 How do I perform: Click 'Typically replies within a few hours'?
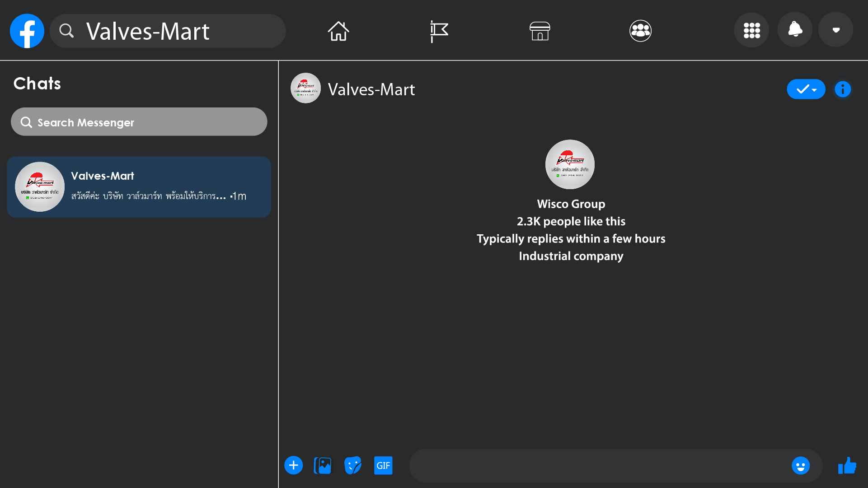click(x=571, y=239)
